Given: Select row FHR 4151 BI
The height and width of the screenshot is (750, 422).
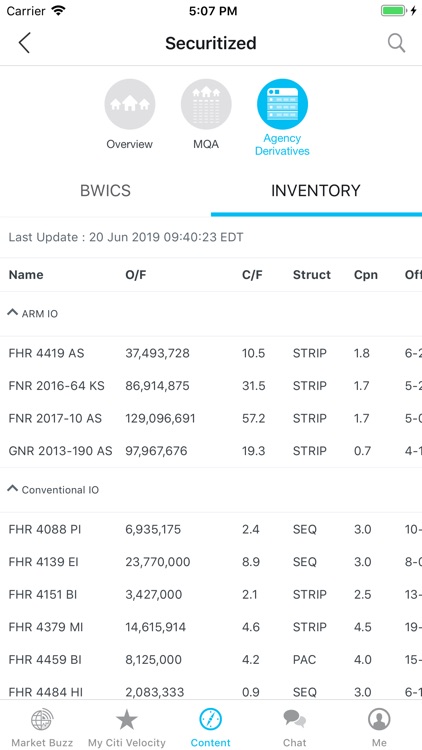Looking at the screenshot, I should coord(211,595).
